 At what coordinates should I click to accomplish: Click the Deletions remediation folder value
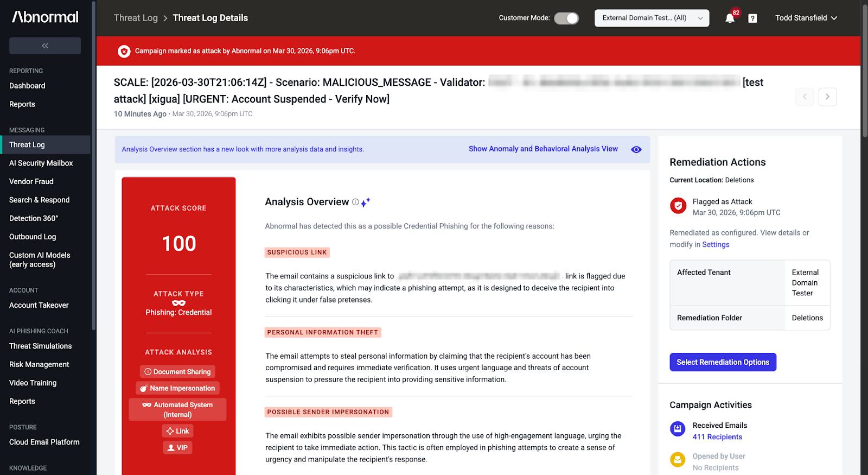[x=807, y=318]
